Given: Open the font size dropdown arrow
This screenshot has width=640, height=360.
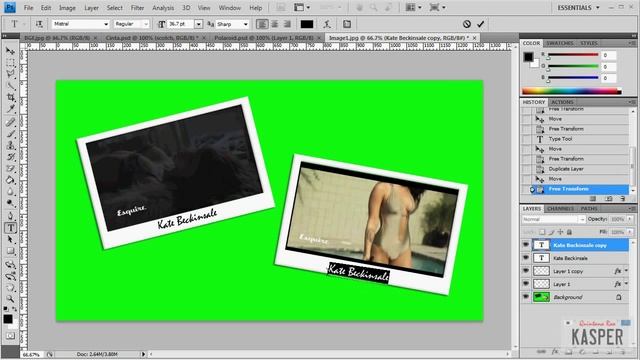Looking at the screenshot, I should click(x=198, y=24).
